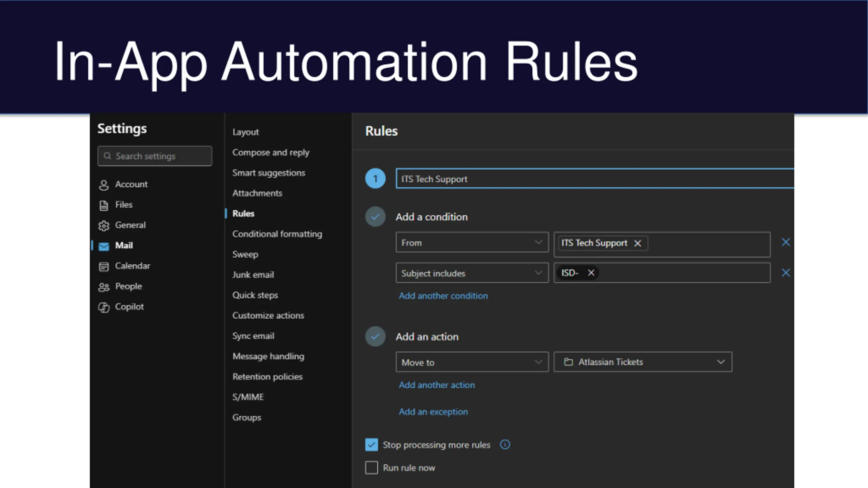Open S/MIME settings
868x488 pixels.
point(248,397)
